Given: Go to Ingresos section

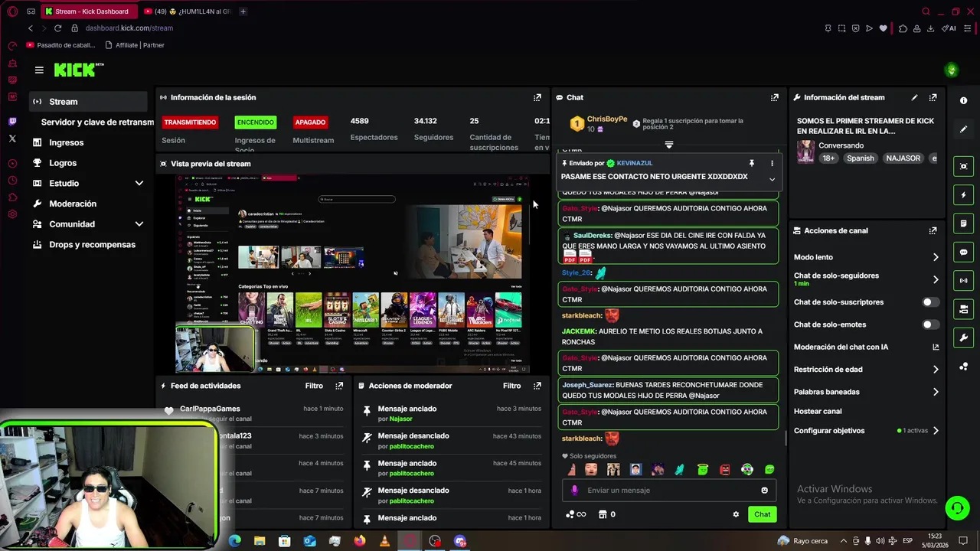Looking at the screenshot, I should pos(66,142).
